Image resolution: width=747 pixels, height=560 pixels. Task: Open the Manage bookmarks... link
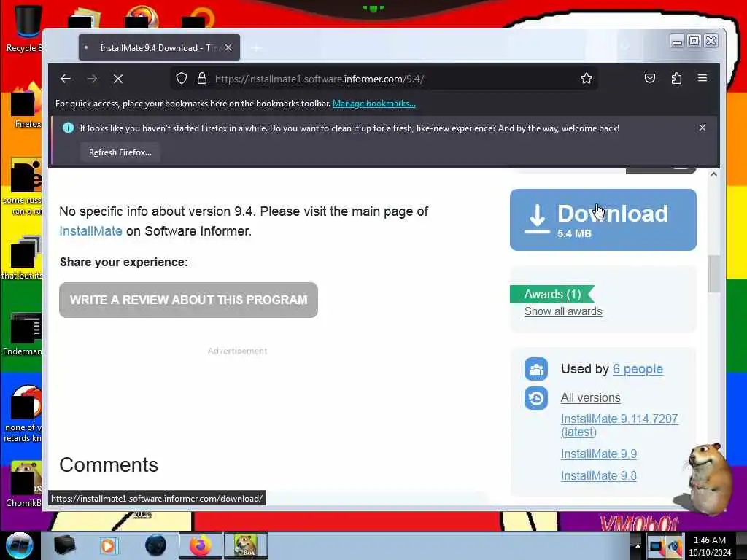[374, 104]
